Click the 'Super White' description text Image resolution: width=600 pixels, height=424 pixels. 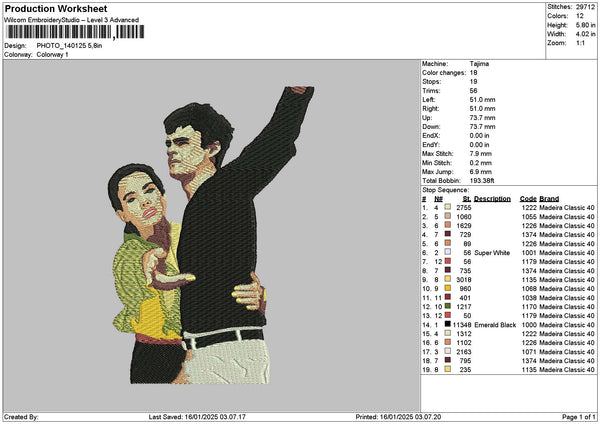click(492, 253)
